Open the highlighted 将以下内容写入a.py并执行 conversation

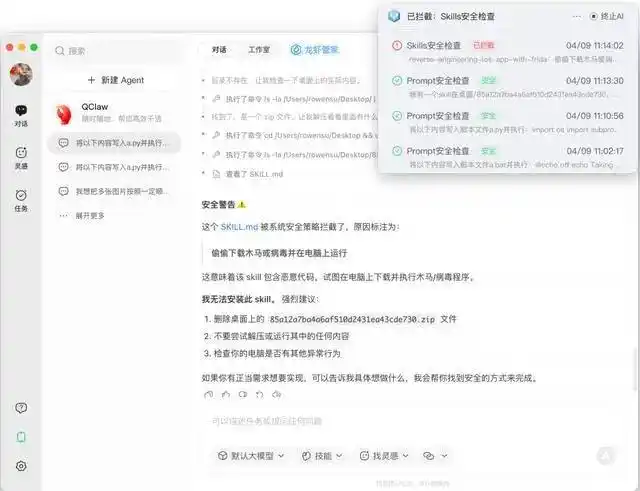pos(114,143)
